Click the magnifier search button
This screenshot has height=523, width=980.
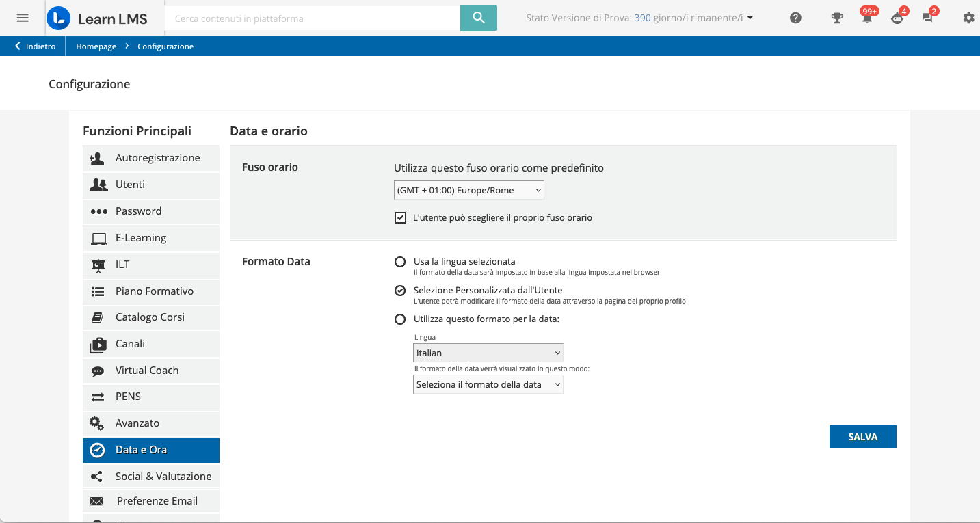coord(478,18)
